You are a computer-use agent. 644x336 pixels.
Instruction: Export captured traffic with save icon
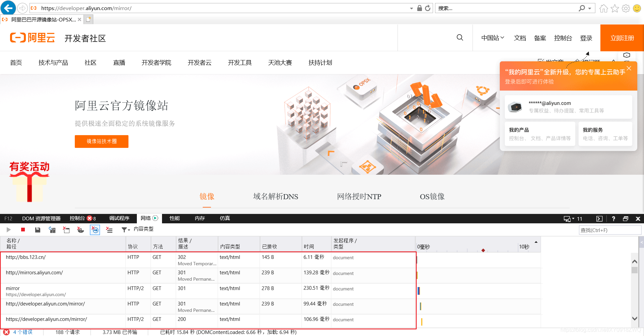pos(38,230)
